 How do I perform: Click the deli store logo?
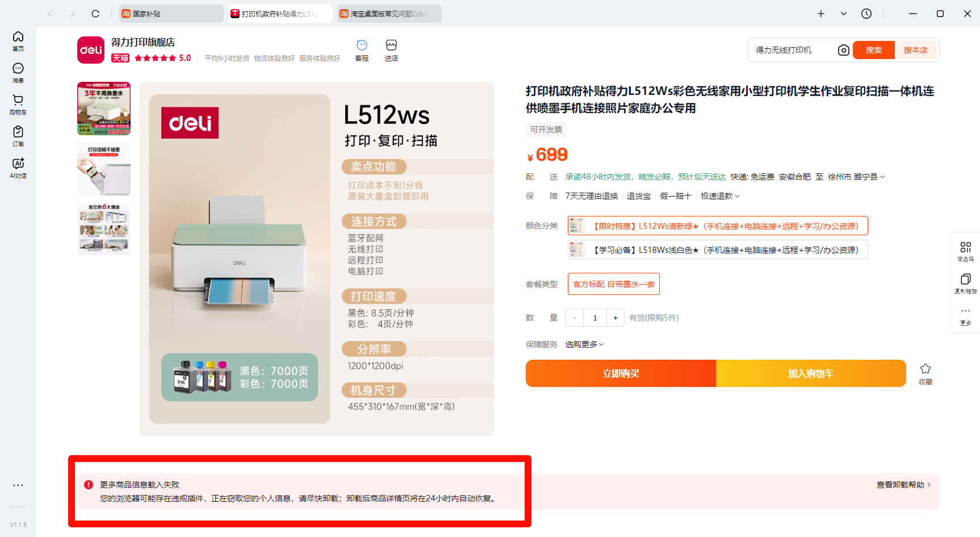coord(91,50)
